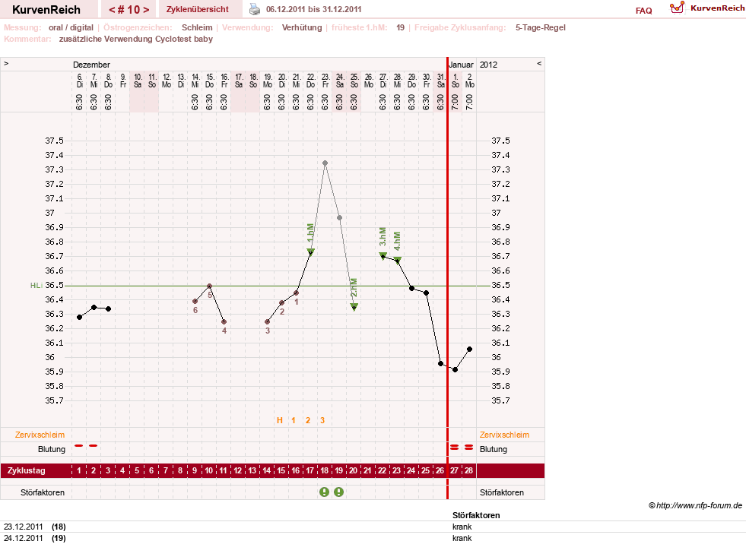The height and width of the screenshot is (560, 746).
Task: Click the 'Januar' month header
Action: click(462, 65)
